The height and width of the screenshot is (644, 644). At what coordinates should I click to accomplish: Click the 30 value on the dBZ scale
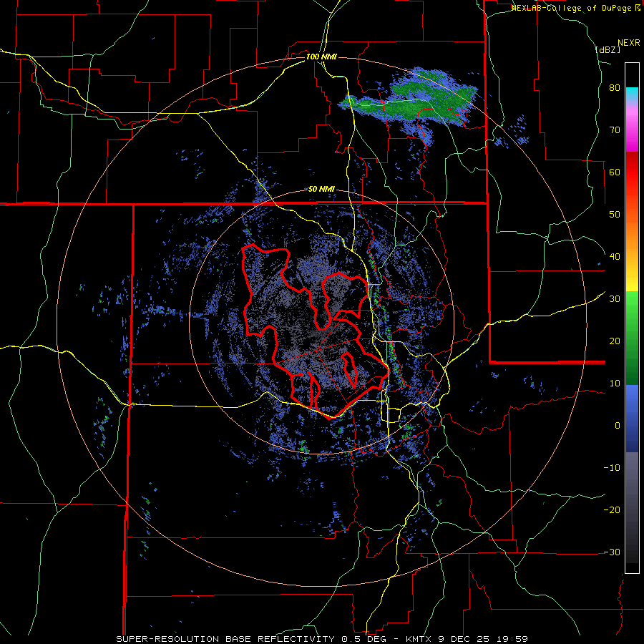615,299
